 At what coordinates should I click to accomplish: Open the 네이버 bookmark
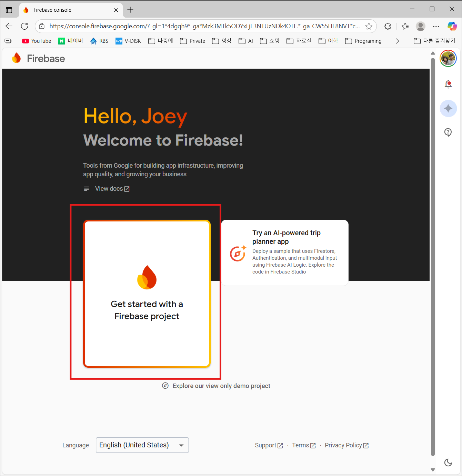71,41
